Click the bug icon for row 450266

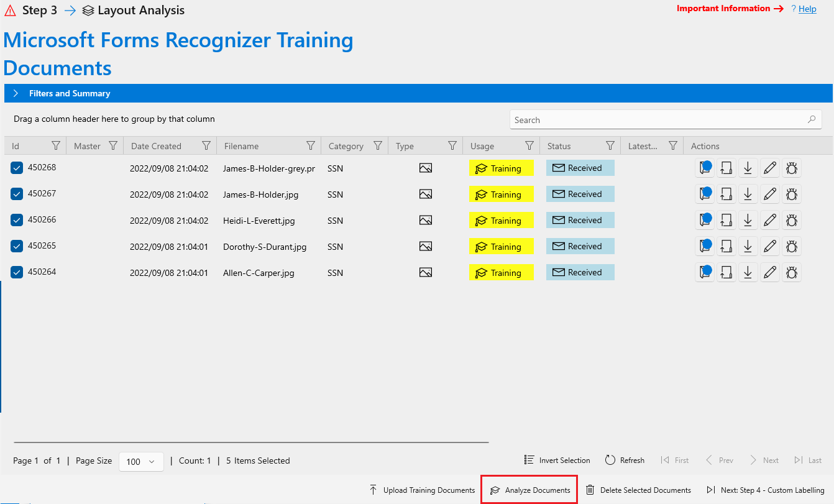(792, 220)
